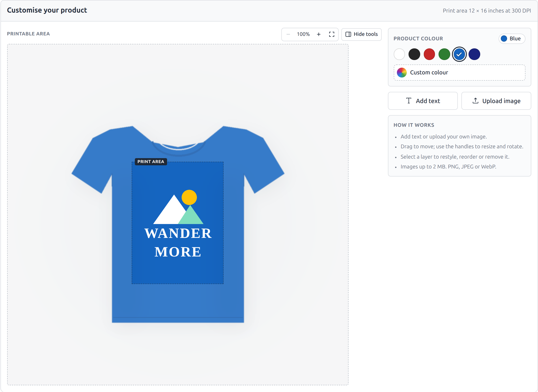Image resolution: width=538 pixels, height=392 pixels.
Task: Click the PRINT AREA label tag
Action: click(x=151, y=162)
